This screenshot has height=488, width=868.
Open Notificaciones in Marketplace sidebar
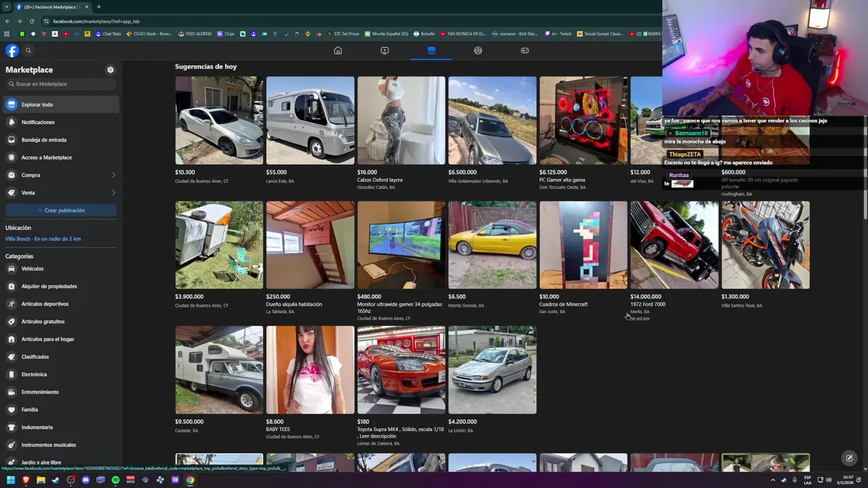(x=61, y=122)
